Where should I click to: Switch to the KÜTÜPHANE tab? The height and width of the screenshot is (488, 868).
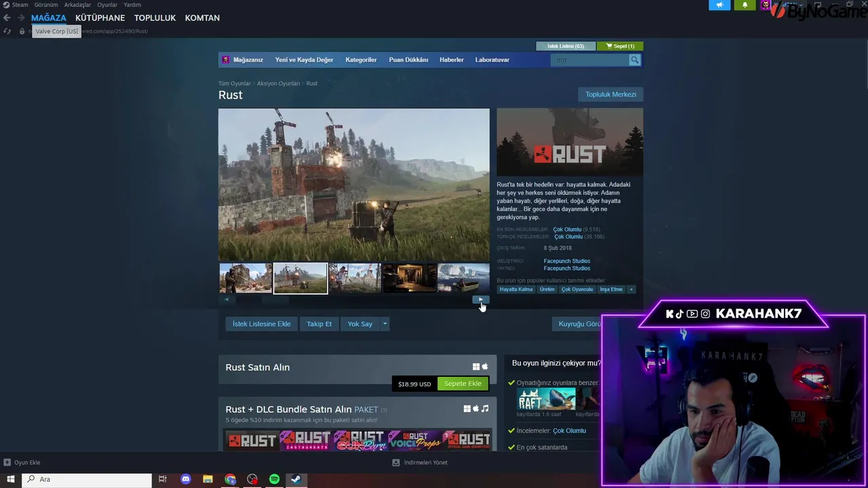100,18
